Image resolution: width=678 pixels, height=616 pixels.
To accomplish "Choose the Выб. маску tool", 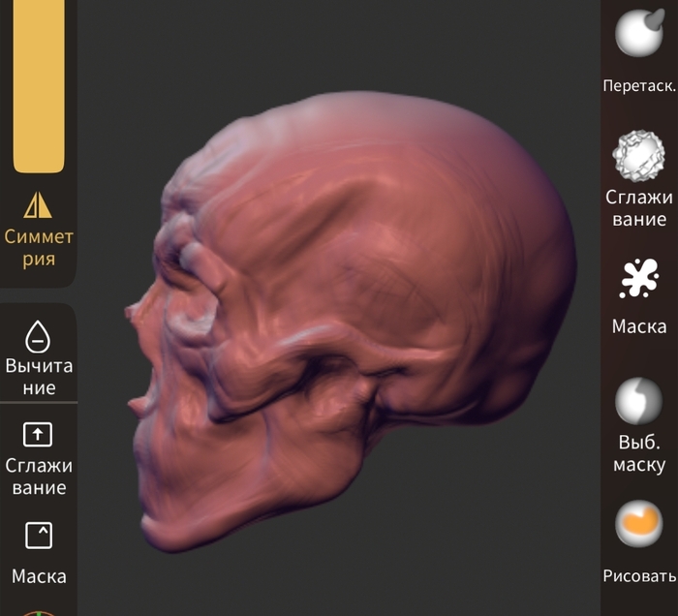I will coord(639,427).
